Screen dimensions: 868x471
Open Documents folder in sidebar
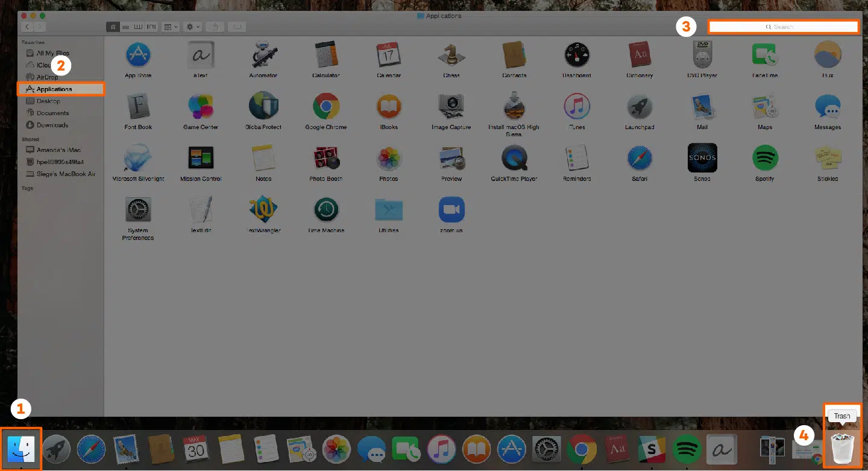(x=52, y=113)
